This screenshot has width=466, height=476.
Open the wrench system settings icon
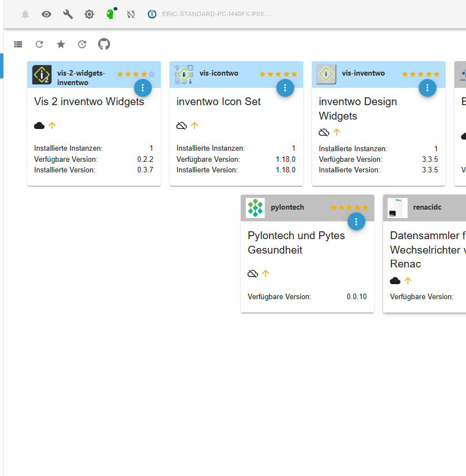(68, 14)
